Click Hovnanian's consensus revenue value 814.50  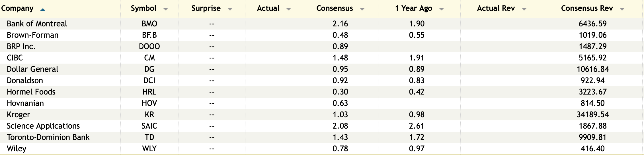(592, 103)
